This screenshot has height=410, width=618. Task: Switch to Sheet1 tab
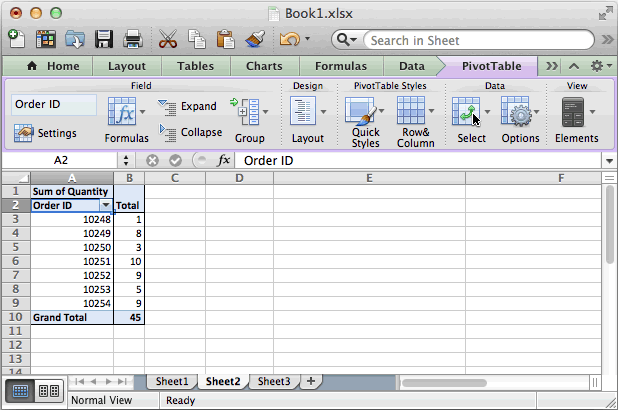coord(172,381)
